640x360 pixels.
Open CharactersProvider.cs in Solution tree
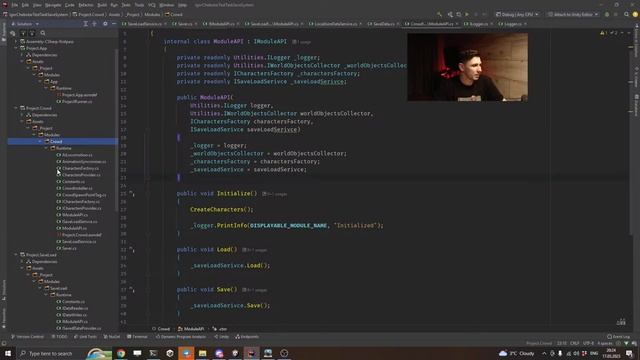[x=81, y=175]
